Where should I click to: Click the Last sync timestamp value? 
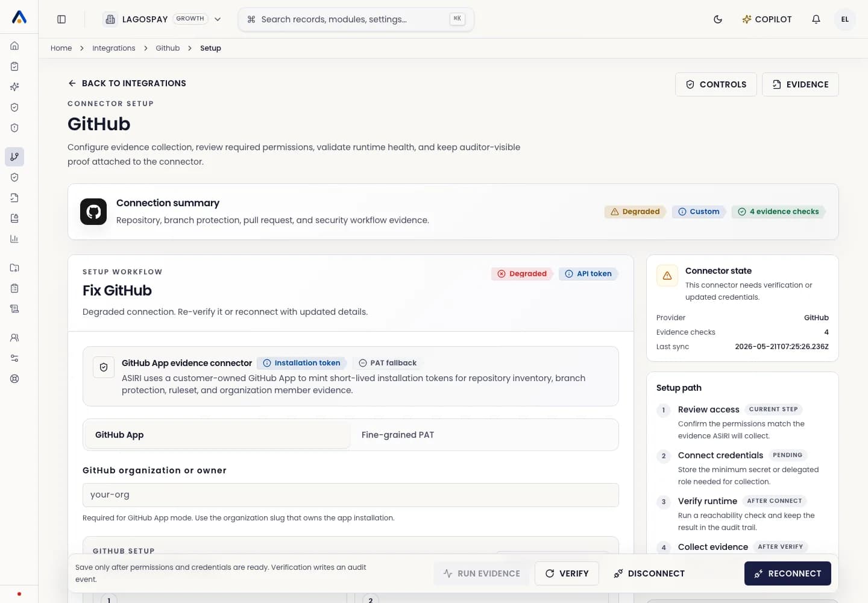tap(782, 347)
